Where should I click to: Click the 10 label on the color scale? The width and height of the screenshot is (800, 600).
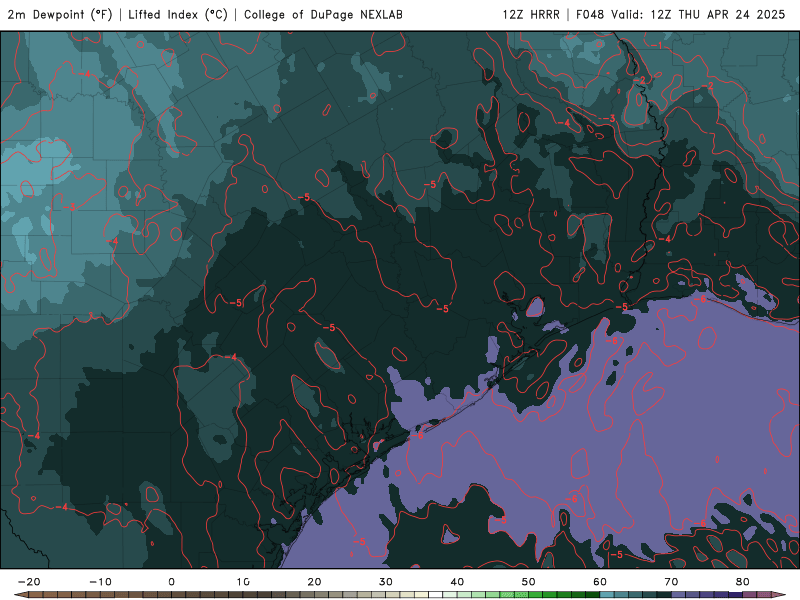(243, 582)
